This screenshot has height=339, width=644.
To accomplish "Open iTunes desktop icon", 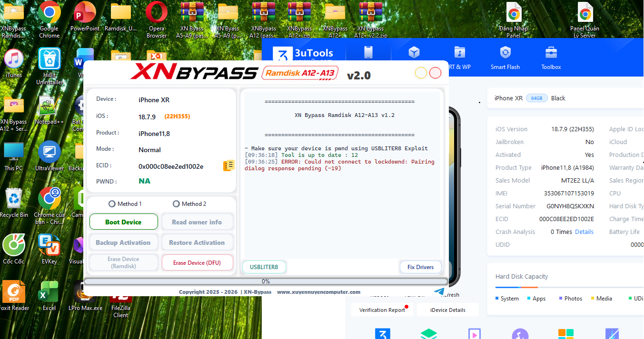I will [x=14, y=63].
